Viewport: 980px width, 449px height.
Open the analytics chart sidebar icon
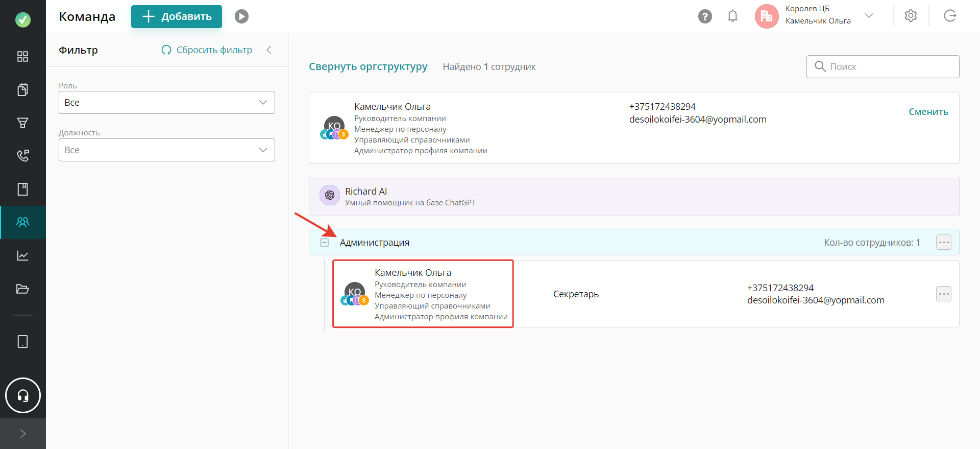23,255
